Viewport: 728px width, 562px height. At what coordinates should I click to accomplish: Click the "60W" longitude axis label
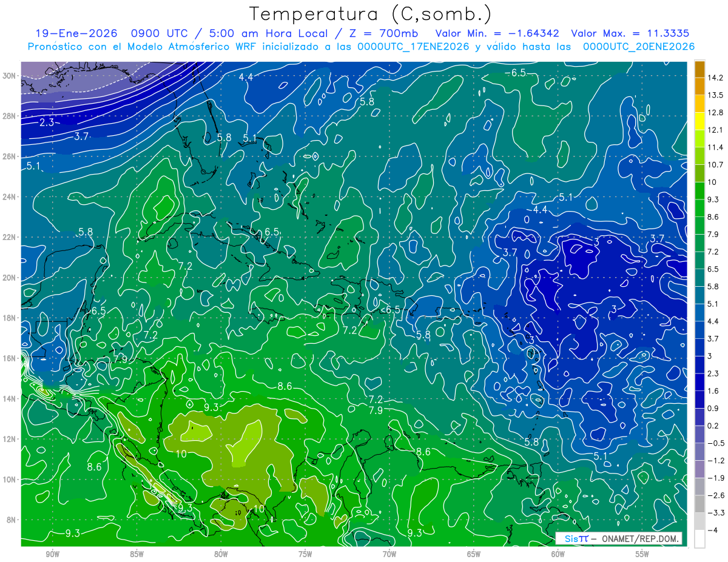(x=558, y=554)
